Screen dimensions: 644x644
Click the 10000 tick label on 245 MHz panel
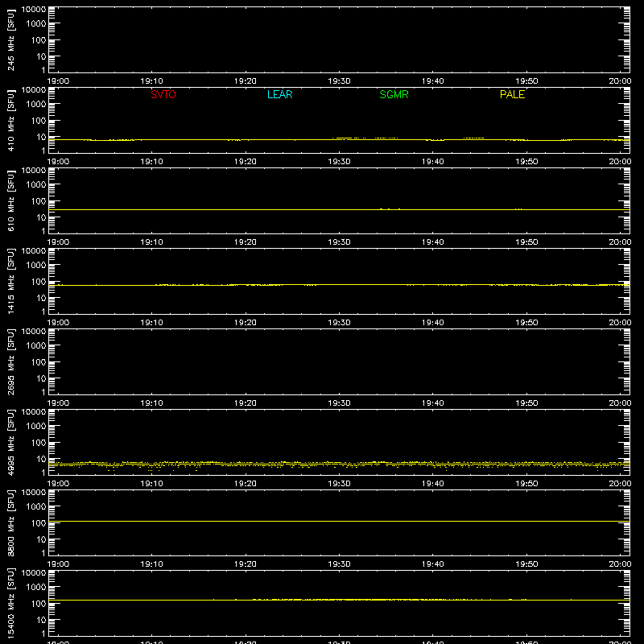(x=34, y=10)
